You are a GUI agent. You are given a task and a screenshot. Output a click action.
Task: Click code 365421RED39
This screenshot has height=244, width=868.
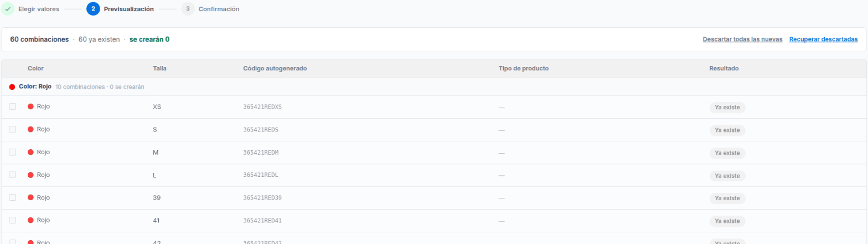coord(262,198)
